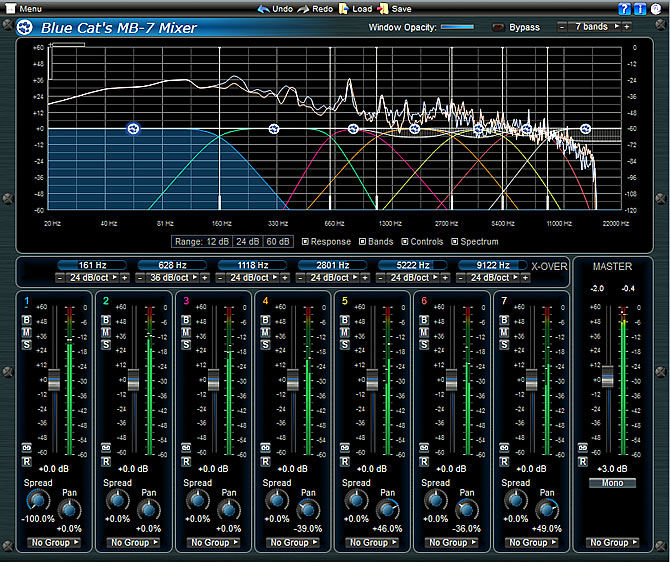Screen dimensions: 670x562
Task: Open slope dropdown under 161 Hz
Action: (92, 278)
